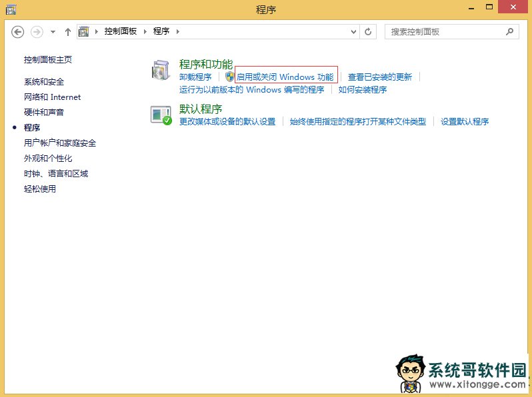
Task: Close the 程序 window
Action: [x=513, y=7]
